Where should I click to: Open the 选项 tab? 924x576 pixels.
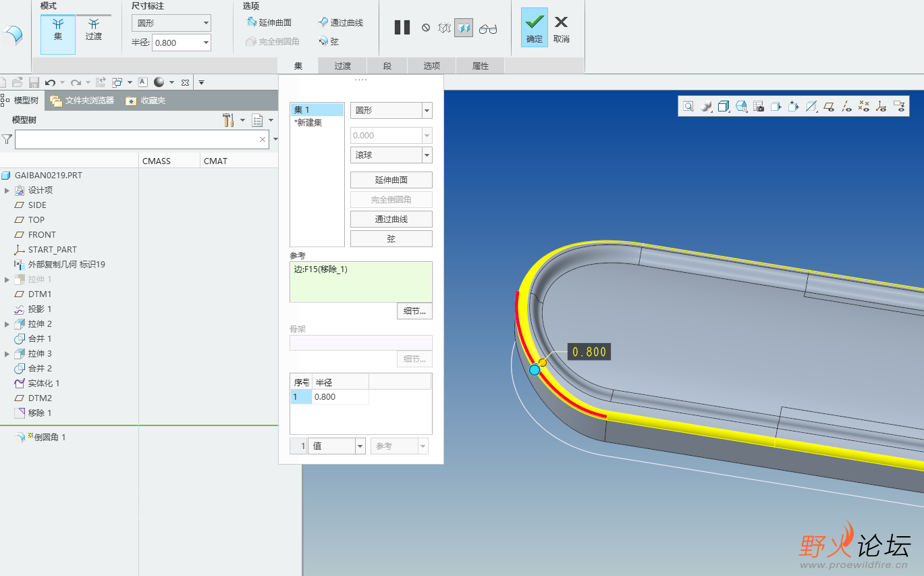coord(432,66)
